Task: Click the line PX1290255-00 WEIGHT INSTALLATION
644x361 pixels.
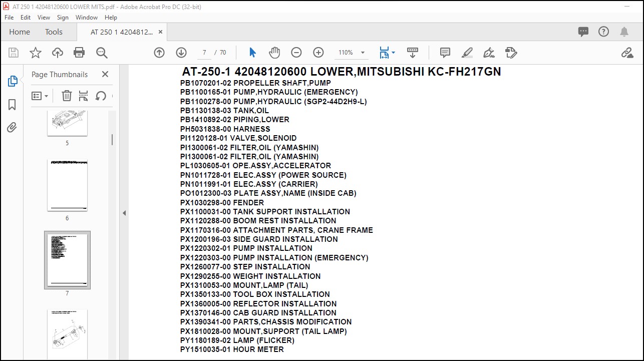Action: tap(250, 276)
